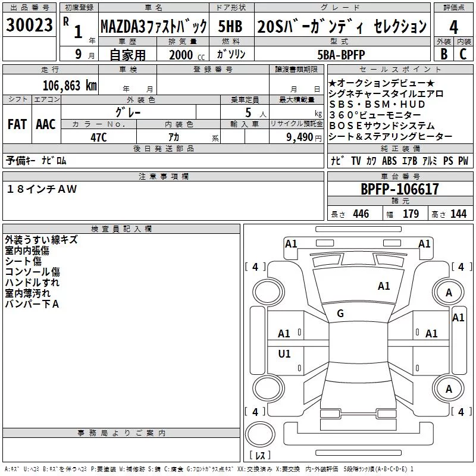Click the sales point BOSEサウンドシステム
This screenshot has height=476, width=476.
click(382, 126)
